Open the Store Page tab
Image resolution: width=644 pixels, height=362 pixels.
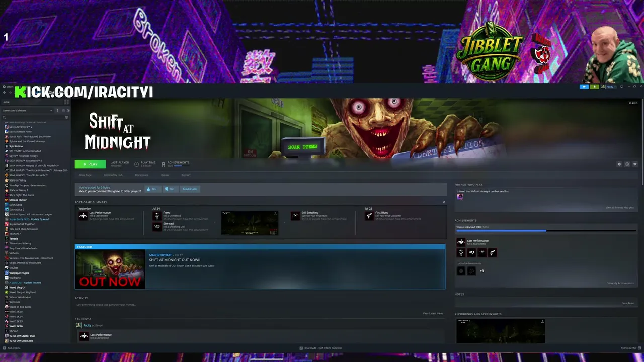(x=85, y=175)
